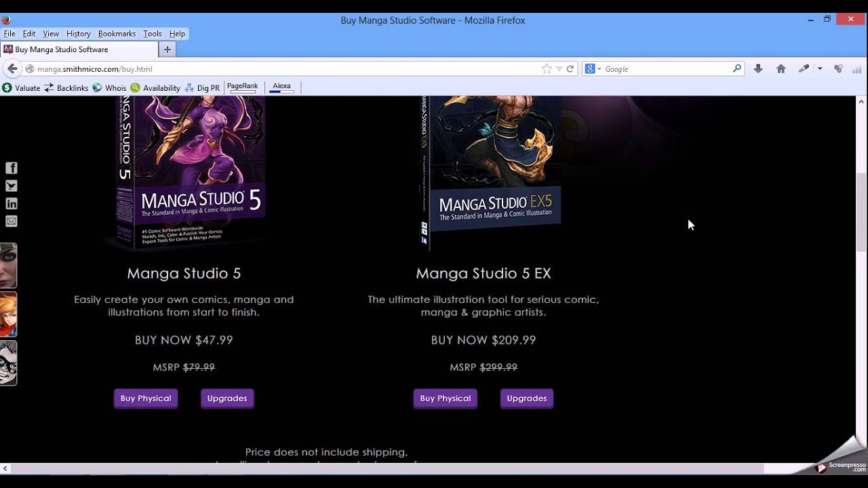Click the horizontal scroll left arrow
This screenshot has height=488, width=868.
(x=5, y=468)
